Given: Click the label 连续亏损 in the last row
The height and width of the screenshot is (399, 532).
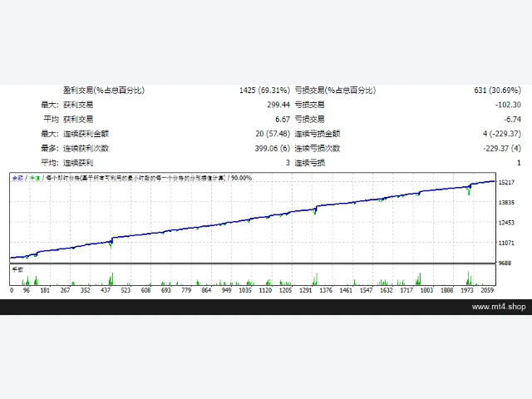Looking at the screenshot, I should [x=310, y=163].
